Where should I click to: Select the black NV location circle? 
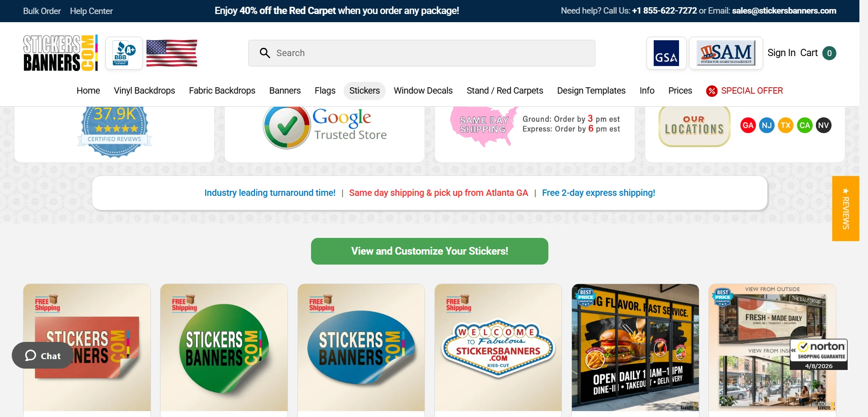[x=824, y=125]
